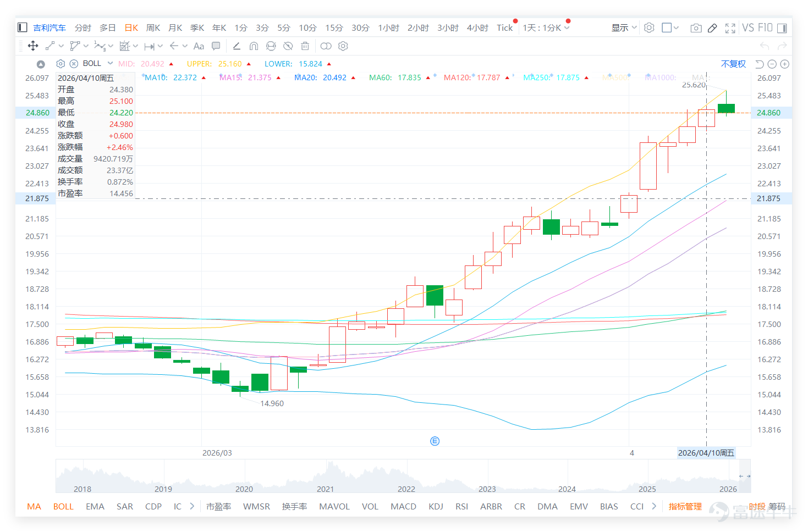808x532 pixels.
Task: Select the wave pattern drawing tool
Action: click(x=100, y=46)
